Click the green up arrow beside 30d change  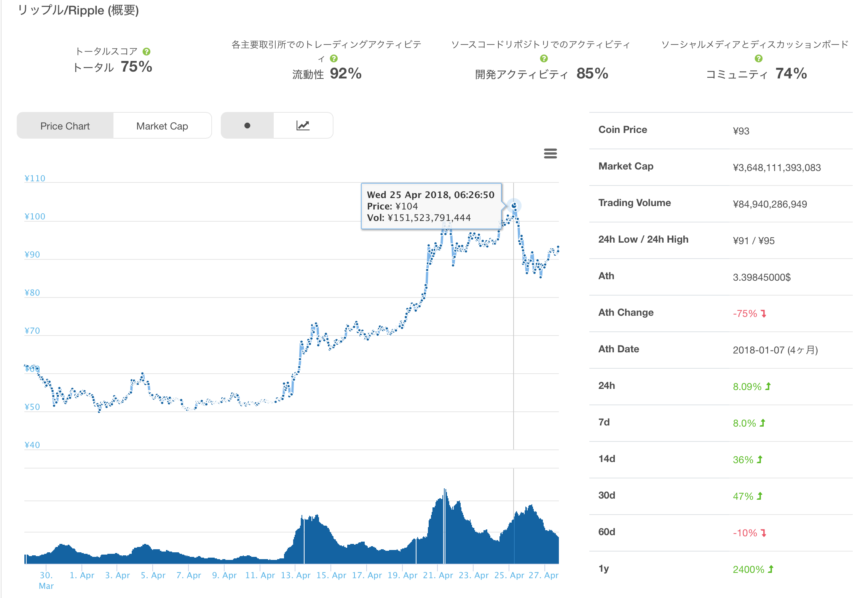(x=759, y=496)
